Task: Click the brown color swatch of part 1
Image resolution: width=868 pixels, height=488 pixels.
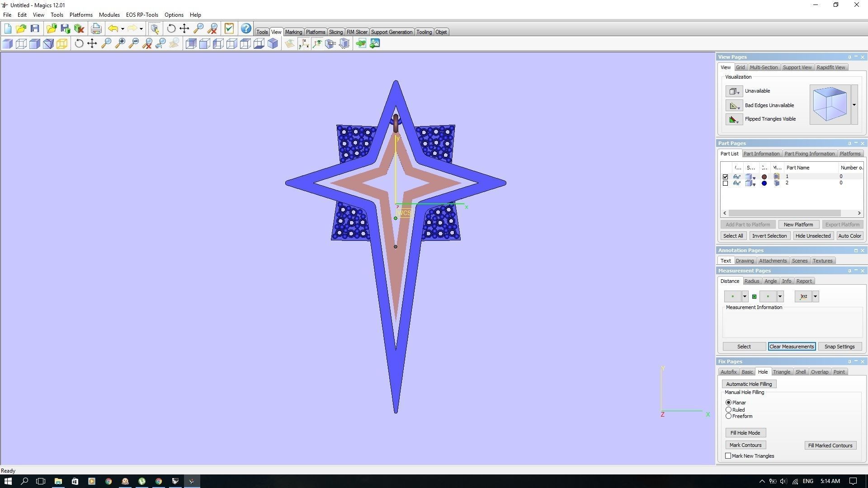Action: [764, 177]
